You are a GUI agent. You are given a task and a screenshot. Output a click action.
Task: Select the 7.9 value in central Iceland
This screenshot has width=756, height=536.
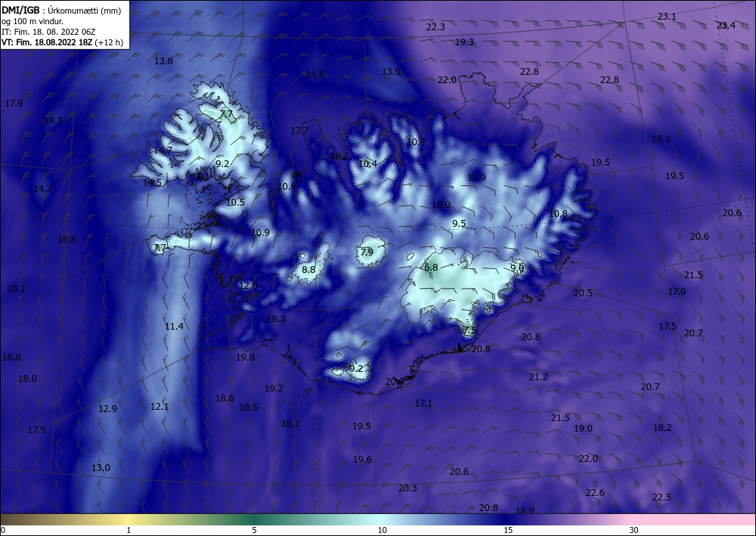coord(367,252)
